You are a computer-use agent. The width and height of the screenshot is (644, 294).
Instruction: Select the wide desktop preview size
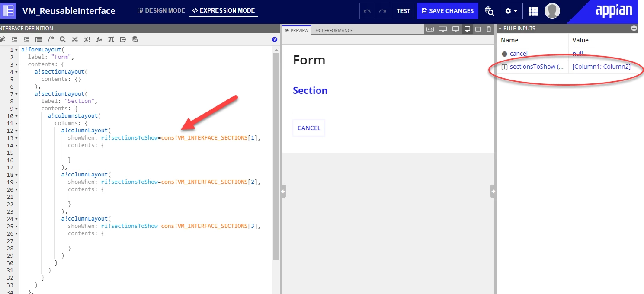[442, 29]
